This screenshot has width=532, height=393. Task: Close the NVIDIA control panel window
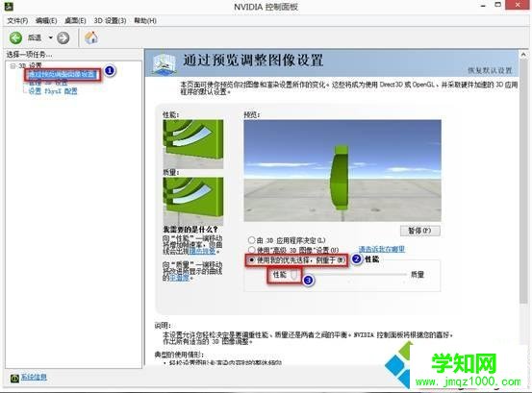coord(518,5)
